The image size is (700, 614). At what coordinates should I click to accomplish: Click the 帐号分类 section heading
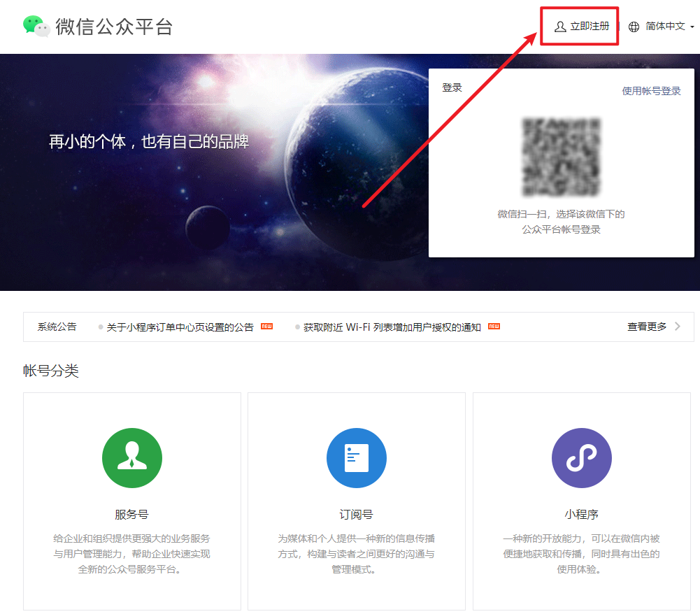[51, 371]
